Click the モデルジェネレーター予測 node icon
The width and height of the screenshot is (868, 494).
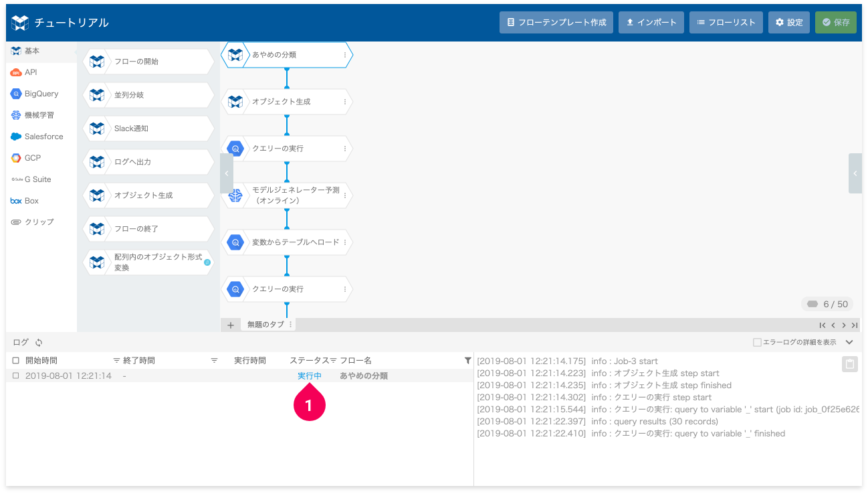pos(235,195)
